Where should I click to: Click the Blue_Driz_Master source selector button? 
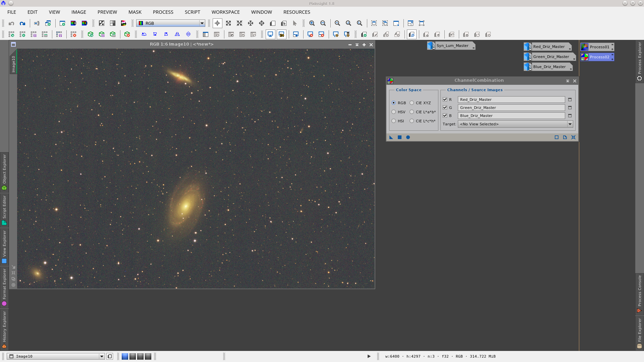[x=569, y=115]
